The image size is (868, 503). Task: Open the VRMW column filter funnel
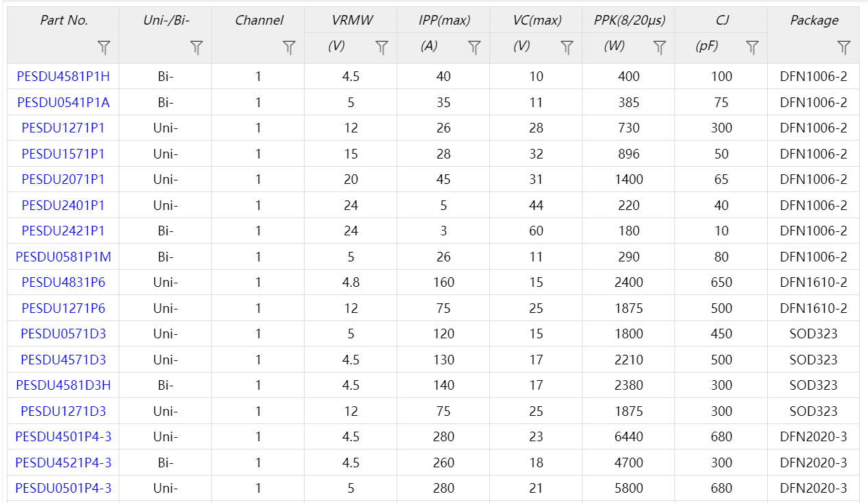pos(382,47)
